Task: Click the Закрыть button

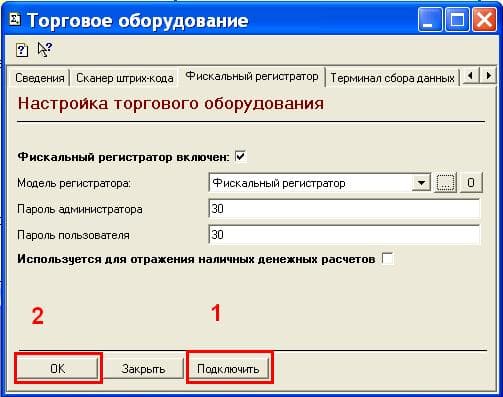Action: [143, 368]
